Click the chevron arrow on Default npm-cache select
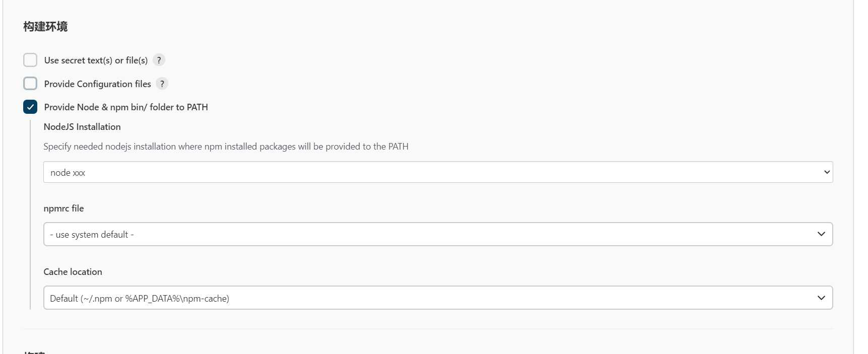868x354 pixels. click(x=821, y=298)
